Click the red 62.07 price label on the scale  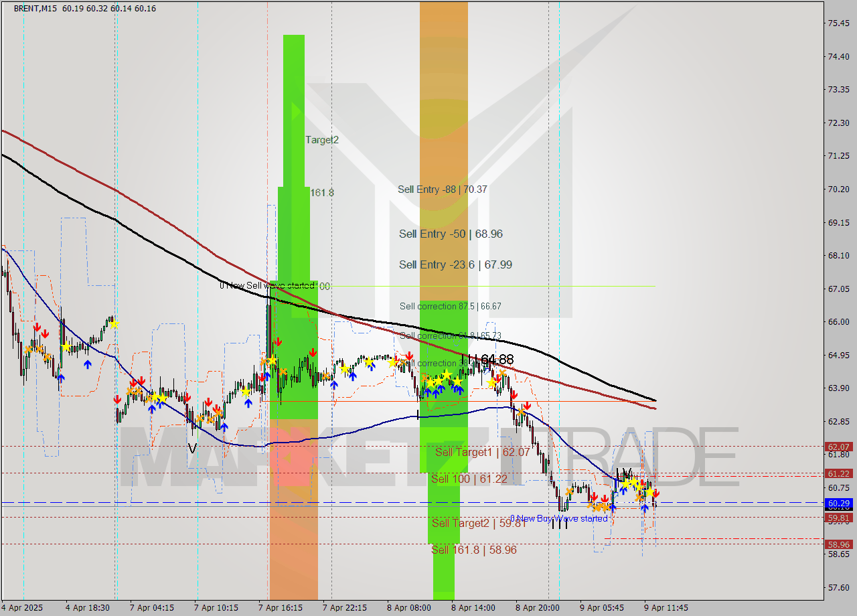pos(837,446)
